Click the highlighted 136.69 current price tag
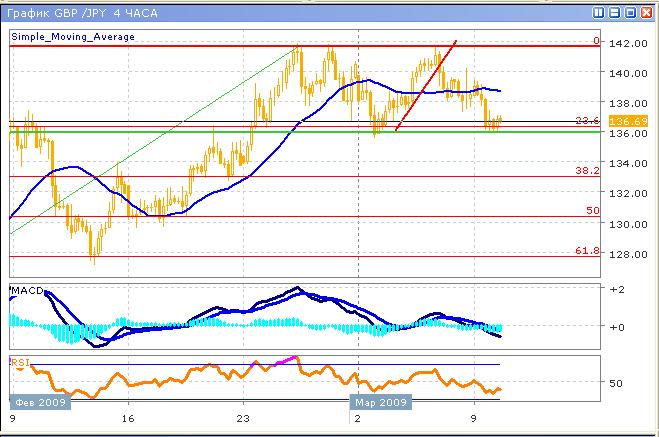Image resolution: width=659 pixels, height=437 pixels. point(625,121)
